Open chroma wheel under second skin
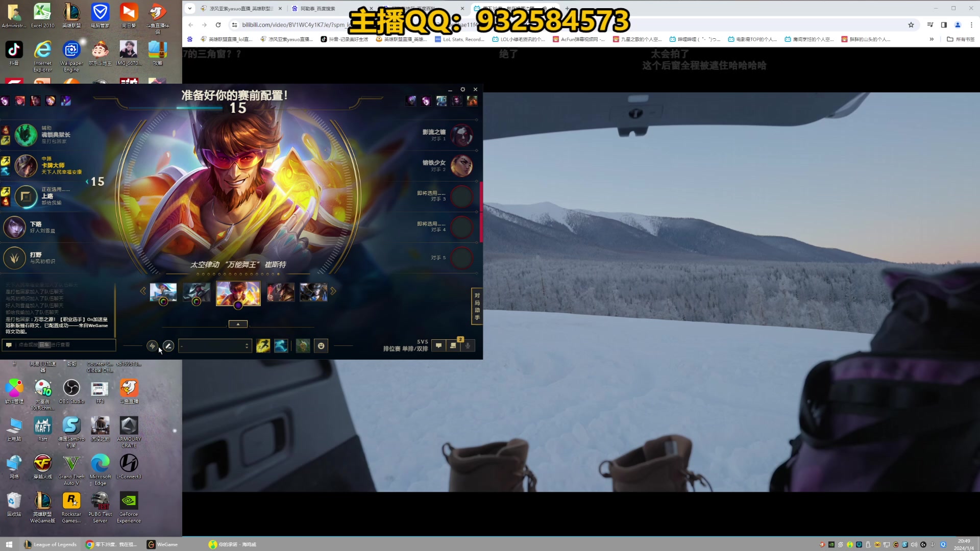Viewport: 980px width, 551px height. [197, 302]
